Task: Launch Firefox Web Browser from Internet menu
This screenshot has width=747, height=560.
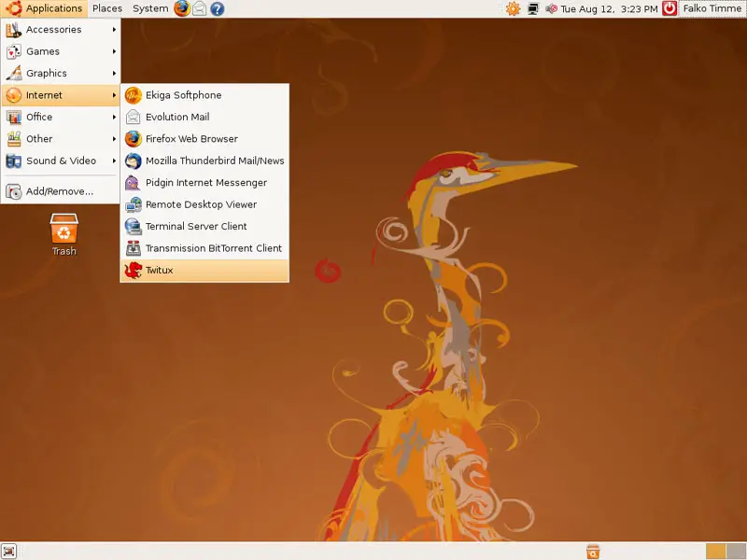Action: point(204,139)
